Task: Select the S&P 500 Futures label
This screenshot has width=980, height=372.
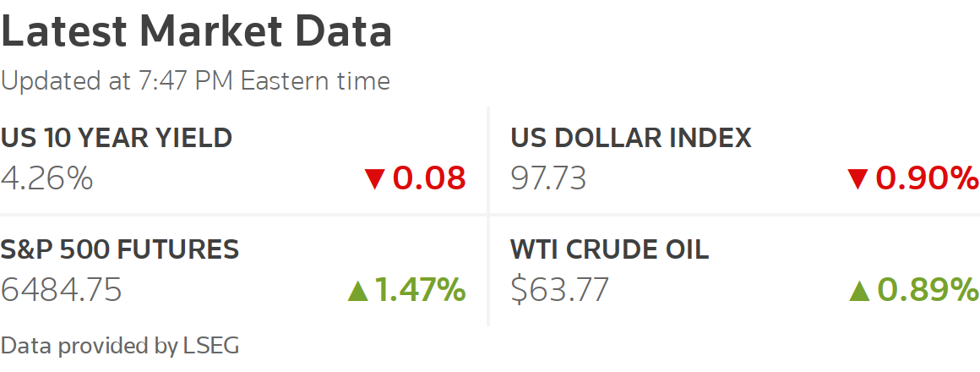Action: click(120, 249)
